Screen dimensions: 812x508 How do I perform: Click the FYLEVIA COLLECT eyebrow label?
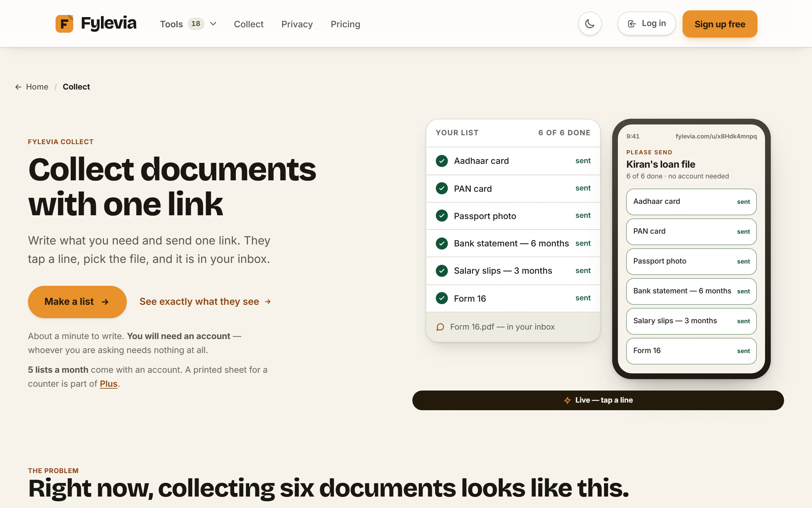click(61, 142)
